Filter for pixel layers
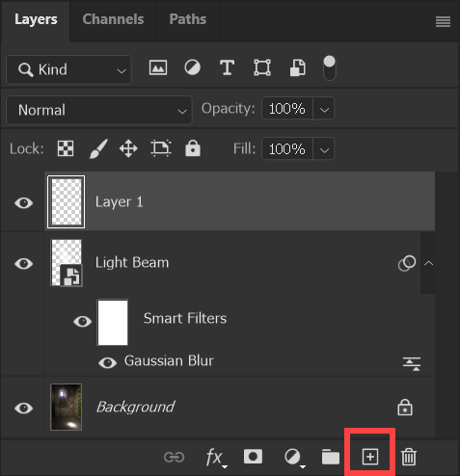 tap(158, 67)
